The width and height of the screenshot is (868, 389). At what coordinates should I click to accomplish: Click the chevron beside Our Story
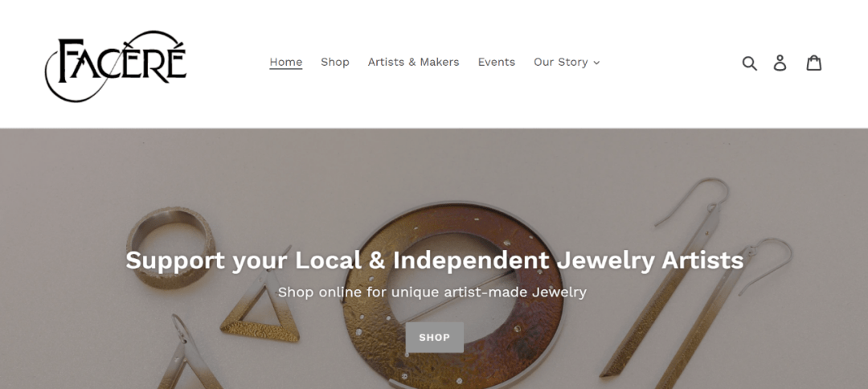[x=596, y=63]
